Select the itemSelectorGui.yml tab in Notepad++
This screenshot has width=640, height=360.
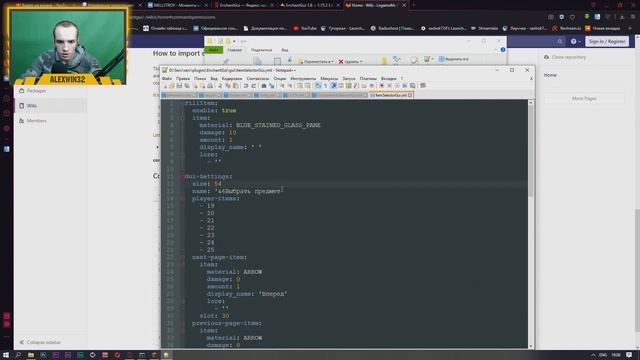point(390,95)
